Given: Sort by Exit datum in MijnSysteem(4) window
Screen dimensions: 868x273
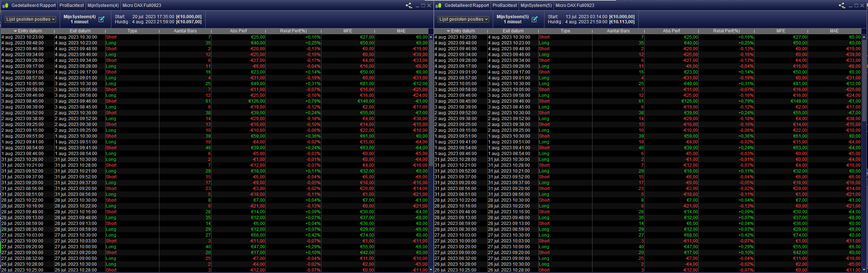Looking at the screenshot, I should point(80,31).
